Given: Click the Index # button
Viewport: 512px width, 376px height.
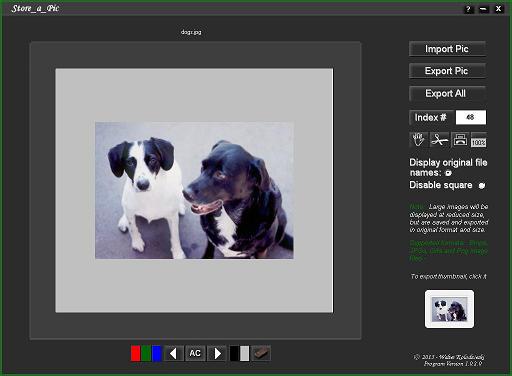Looking at the screenshot, I should (x=431, y=117).
